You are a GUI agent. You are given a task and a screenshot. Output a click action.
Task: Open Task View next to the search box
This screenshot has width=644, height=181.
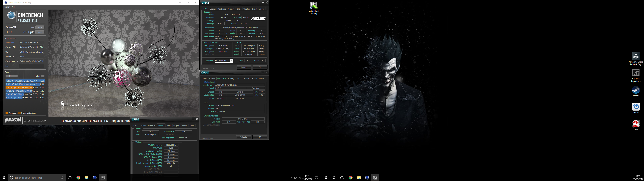(x=70, y=178)
